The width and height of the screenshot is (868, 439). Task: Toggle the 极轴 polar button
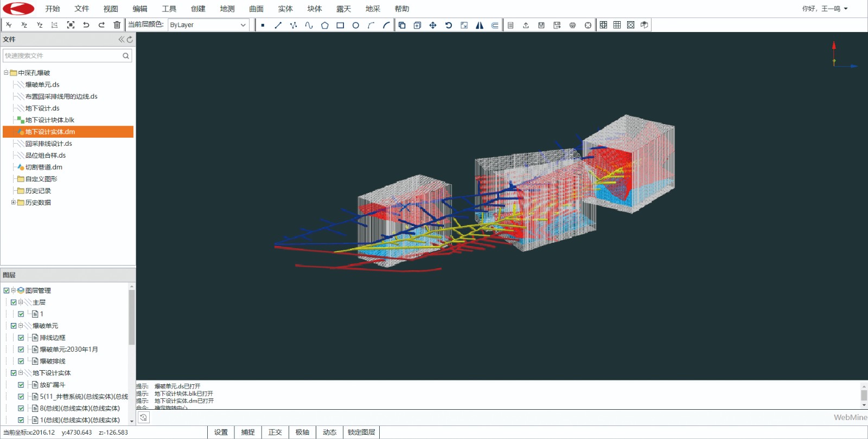tap(302, 432)
